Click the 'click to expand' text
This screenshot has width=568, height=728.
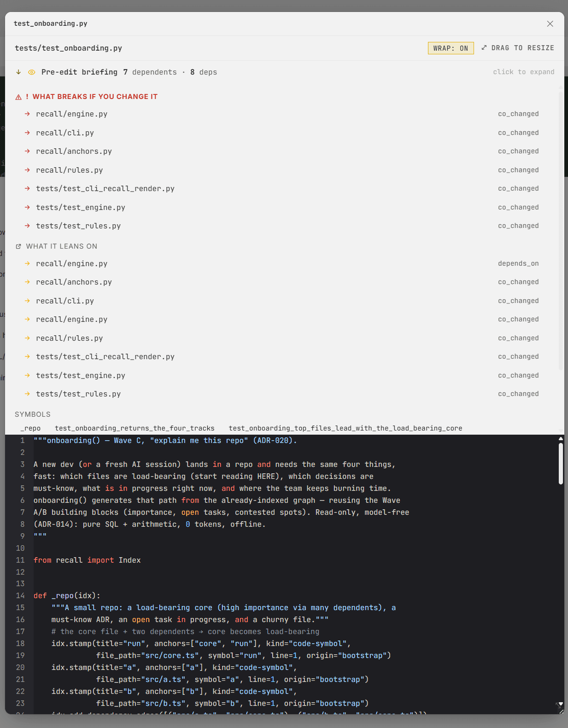pyautogui.click(x=523, y=72)
